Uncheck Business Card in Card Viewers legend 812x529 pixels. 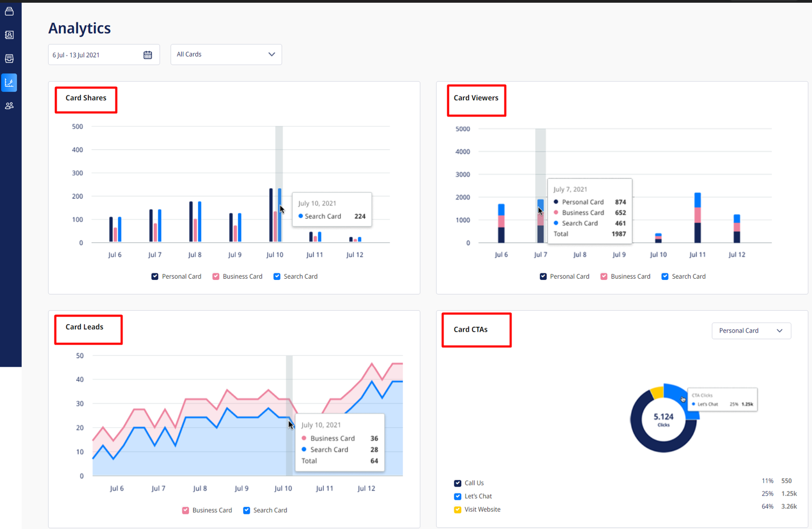tap(604, 277)
